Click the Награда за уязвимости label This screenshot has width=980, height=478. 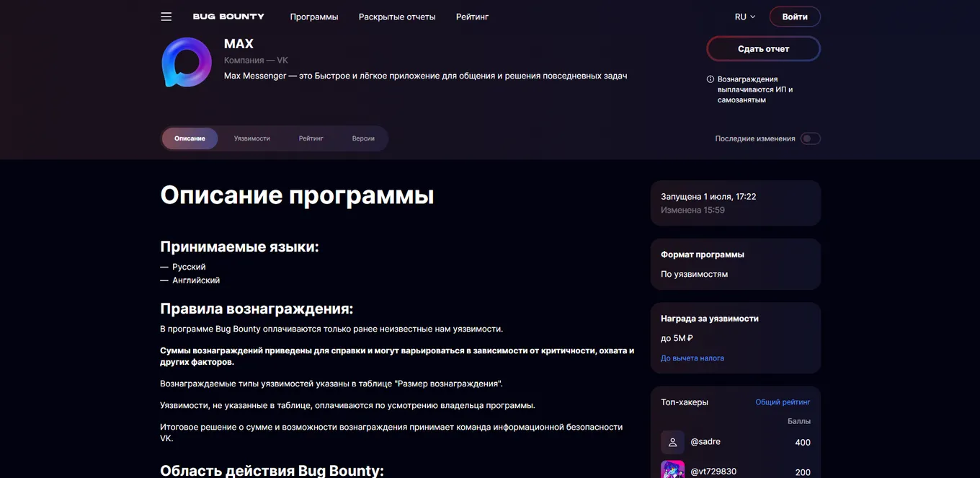tap(710, 319)
